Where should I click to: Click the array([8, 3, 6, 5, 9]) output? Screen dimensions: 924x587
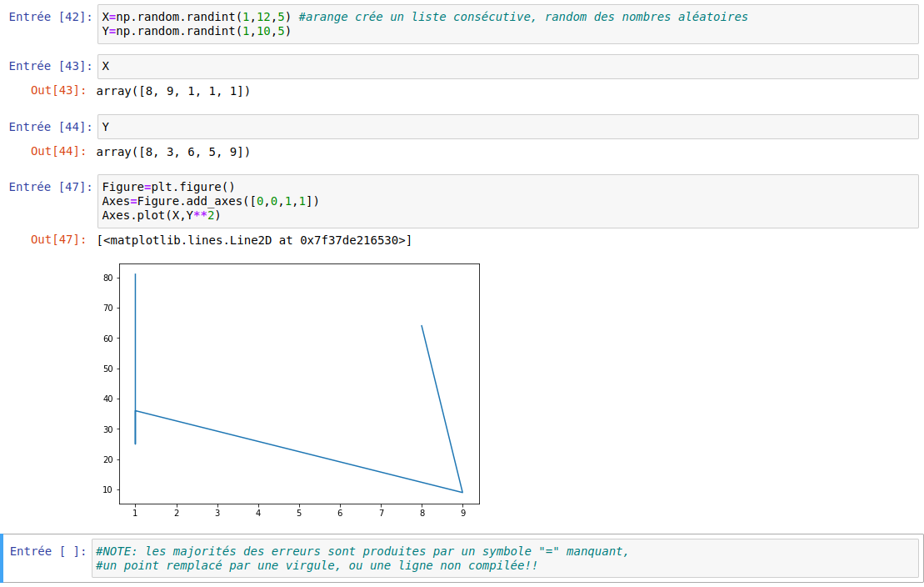tap(173, 152)
